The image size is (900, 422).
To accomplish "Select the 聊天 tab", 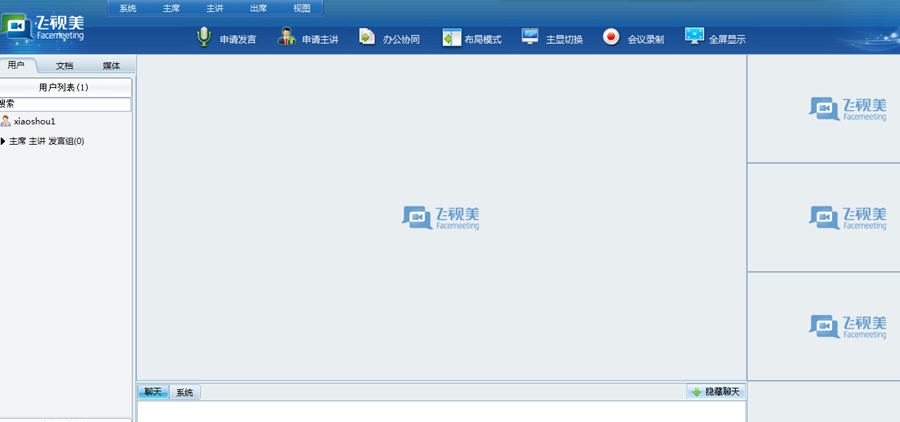I will [x=153, y=392].
